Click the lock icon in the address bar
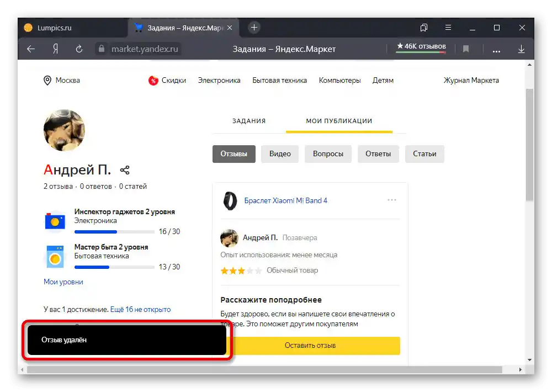The height and width of the screenshot is (392, 552). coord(102,49)
